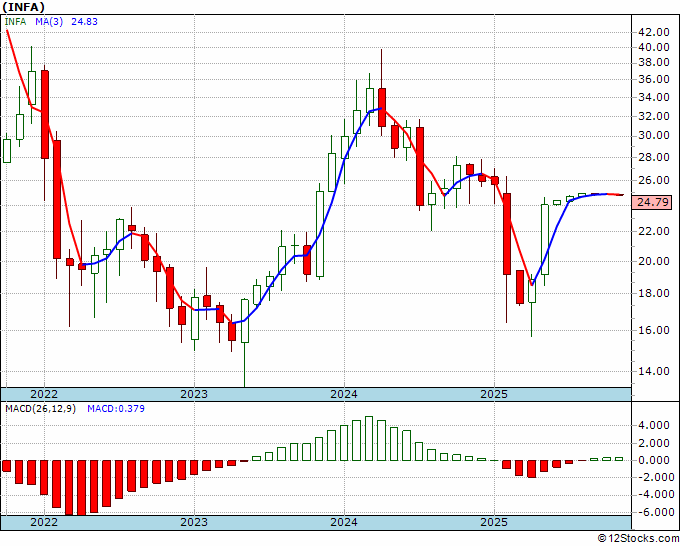The width and height of the screenshot is (680, 546).
Task: Click the (INFA) chart title
Action: (x=23, y=7)
